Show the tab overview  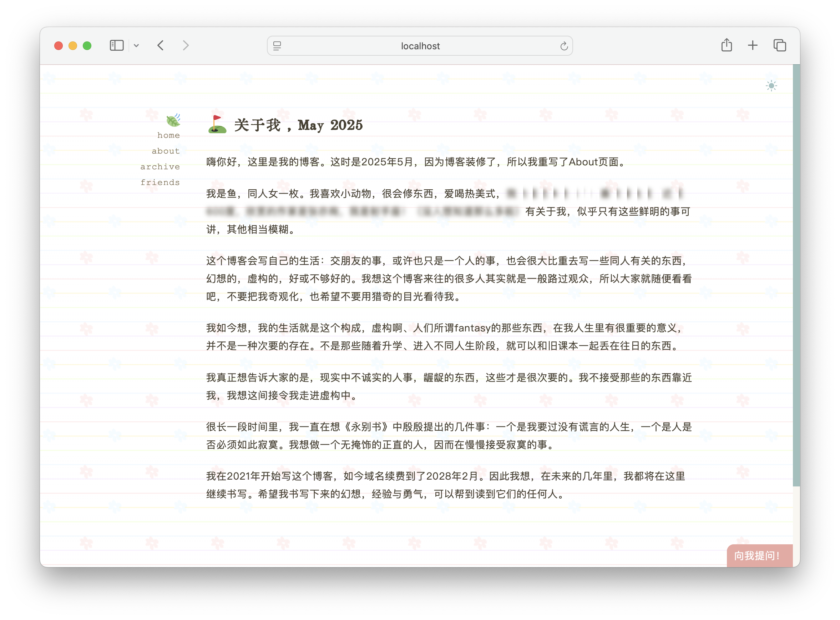pos(779,46)
